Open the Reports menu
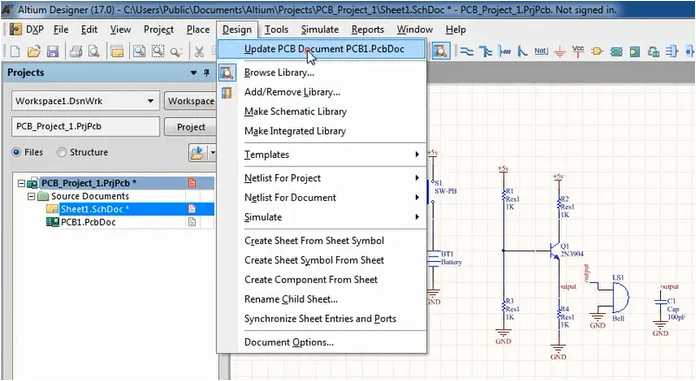This screenshot has height=381, width=696. pos(368,29)
